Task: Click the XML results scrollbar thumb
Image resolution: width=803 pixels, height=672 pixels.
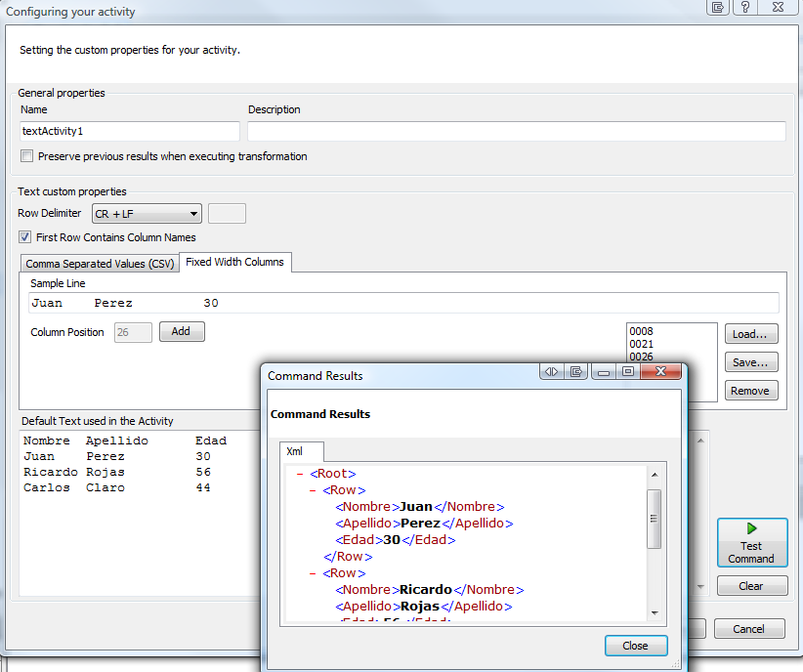Action: point(654,519)
